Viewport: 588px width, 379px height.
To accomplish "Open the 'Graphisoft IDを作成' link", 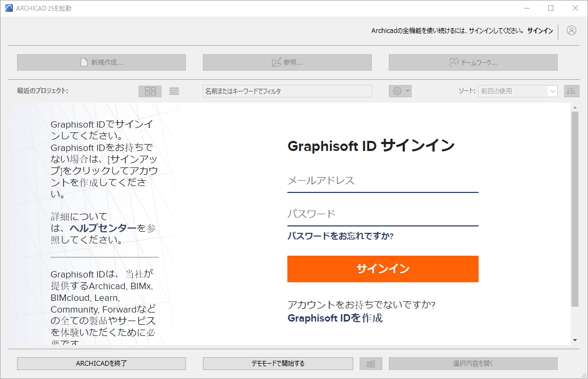I will pyautogui.click(x=335, y=318).
